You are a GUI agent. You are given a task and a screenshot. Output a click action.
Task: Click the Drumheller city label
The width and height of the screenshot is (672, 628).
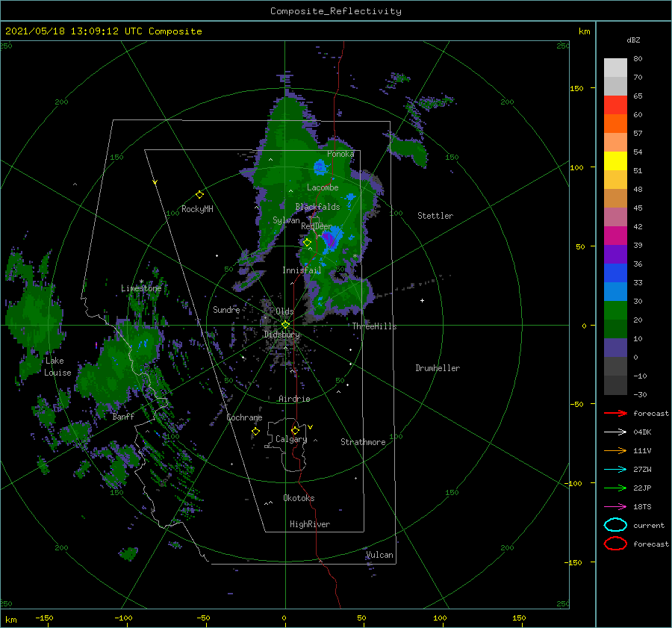438,368
